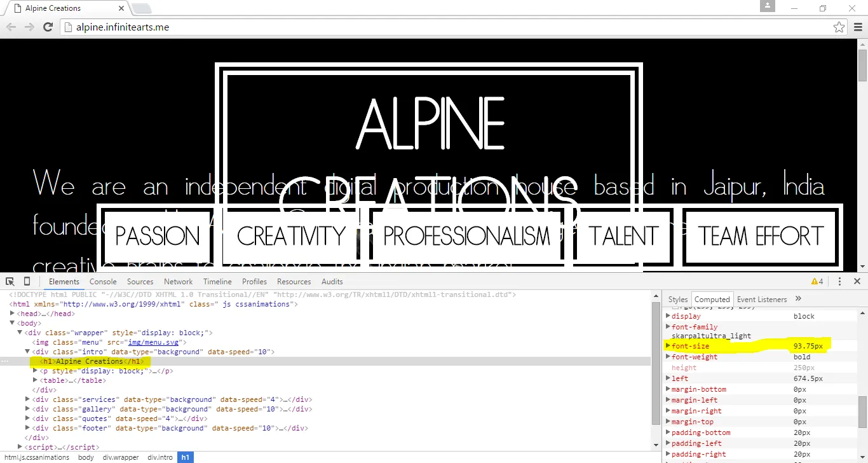Expand the div class footer node
This screenshot has width=868, height=463.
[x=28, y=428]
